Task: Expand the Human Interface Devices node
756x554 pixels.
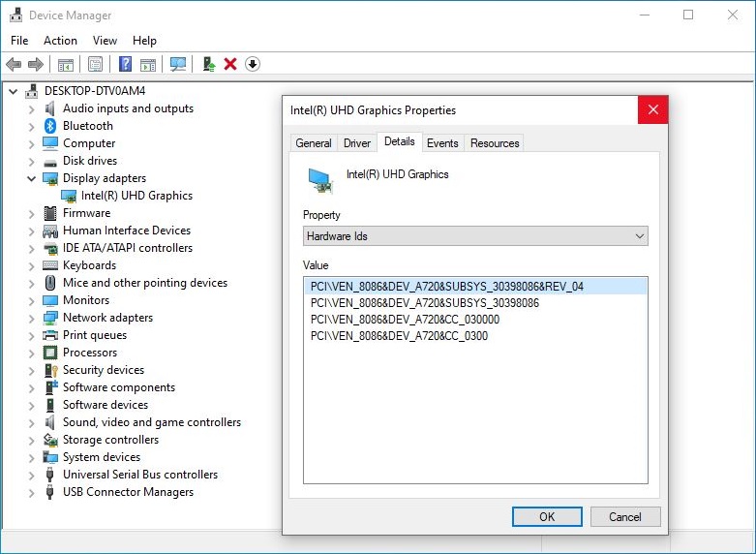Action: pyautogui.click(x=32, y=231)
